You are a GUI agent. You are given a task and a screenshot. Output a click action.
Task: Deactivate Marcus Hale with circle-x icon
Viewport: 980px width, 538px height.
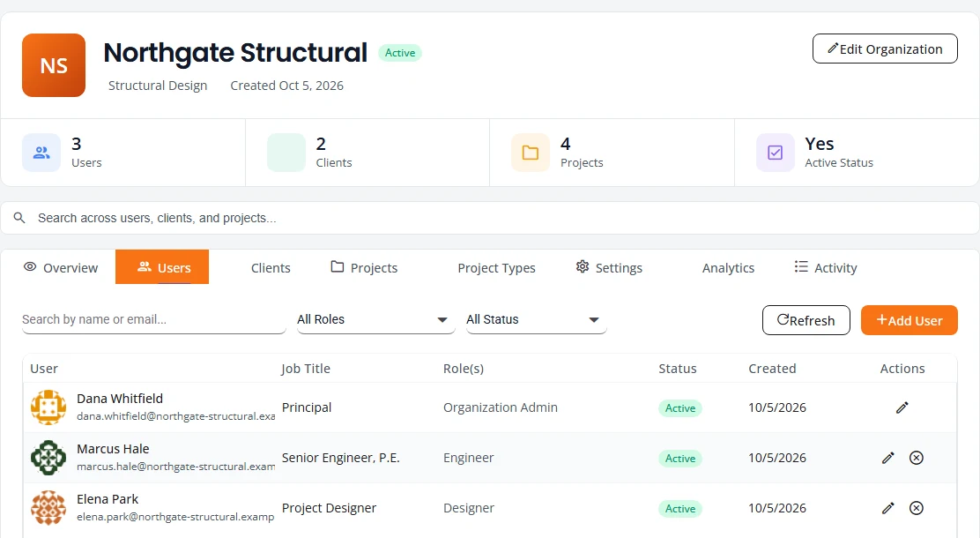[x=917, y=458]
